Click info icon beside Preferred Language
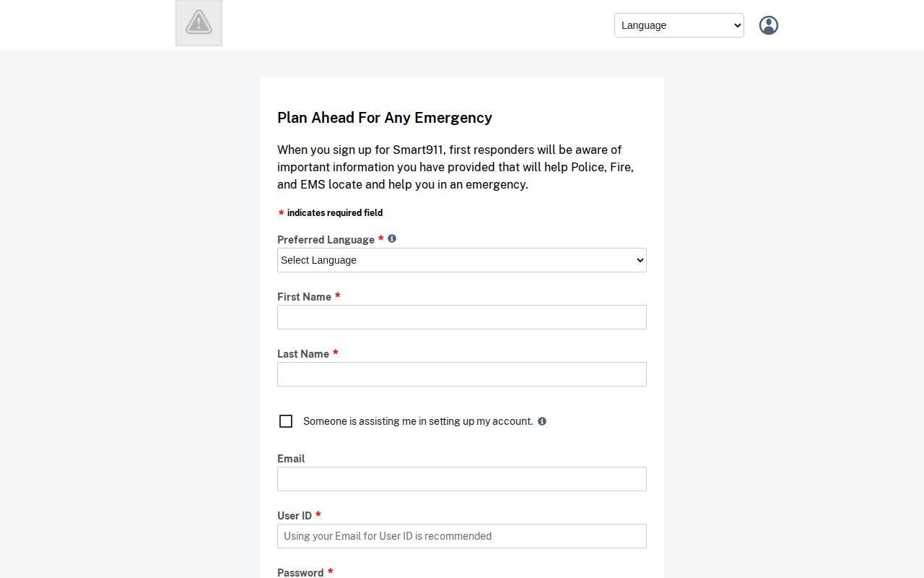 (x=392, y=238)
